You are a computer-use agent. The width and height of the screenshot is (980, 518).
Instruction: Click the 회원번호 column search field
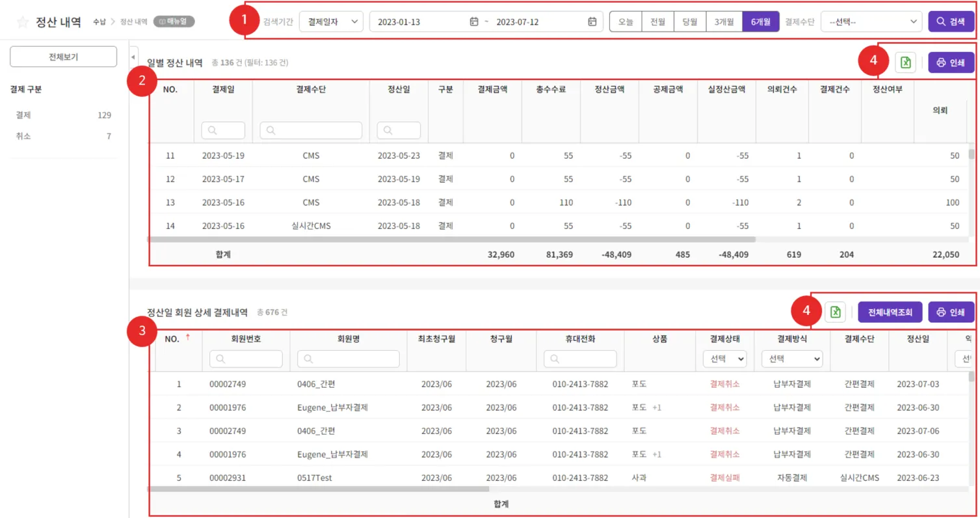246,359
